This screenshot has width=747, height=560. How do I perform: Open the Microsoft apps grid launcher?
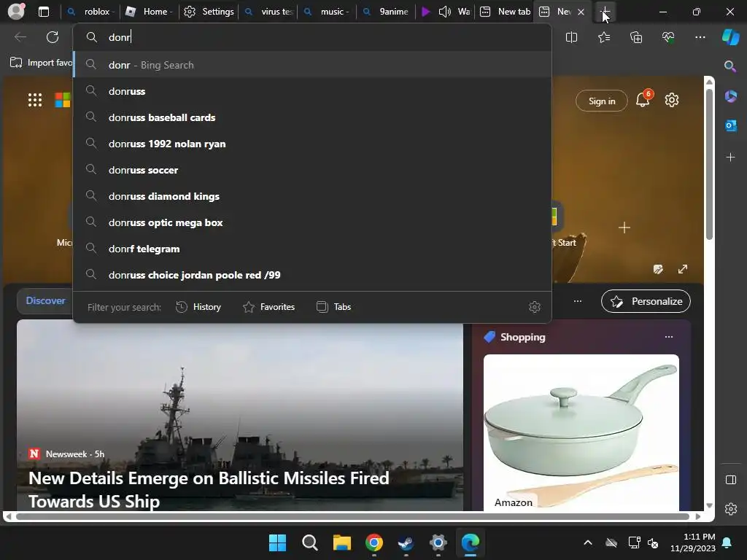point(35,100)
